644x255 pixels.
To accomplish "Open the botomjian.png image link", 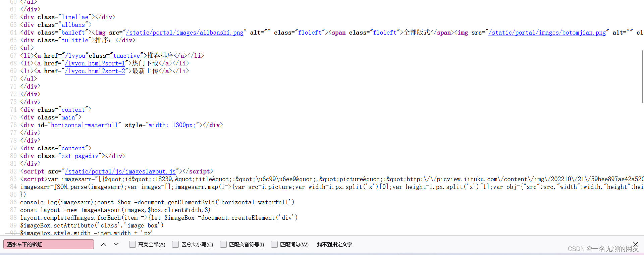I will (x=547, y=33).
